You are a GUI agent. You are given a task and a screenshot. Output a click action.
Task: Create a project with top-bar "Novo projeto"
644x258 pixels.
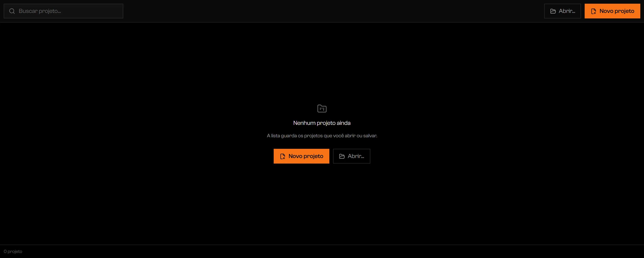coord(612,11)
